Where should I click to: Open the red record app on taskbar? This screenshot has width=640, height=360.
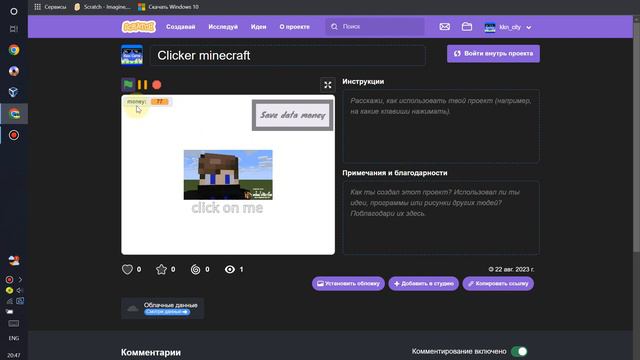point(14,135)
